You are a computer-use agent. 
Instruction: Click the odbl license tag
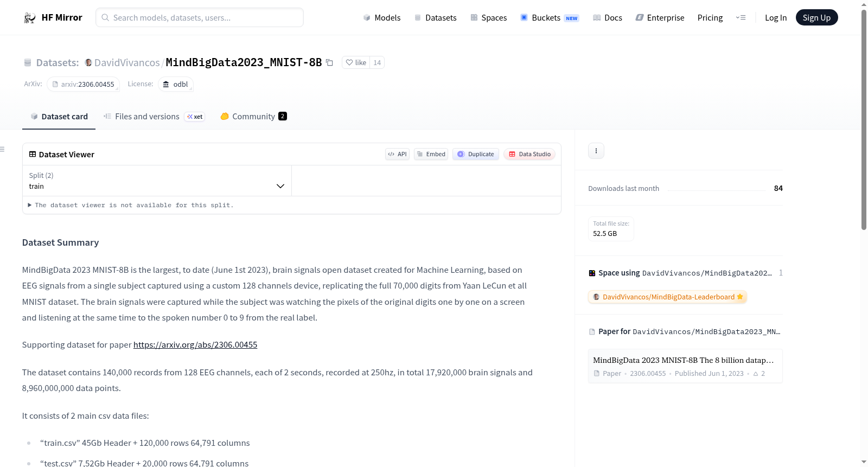point(176,84)
